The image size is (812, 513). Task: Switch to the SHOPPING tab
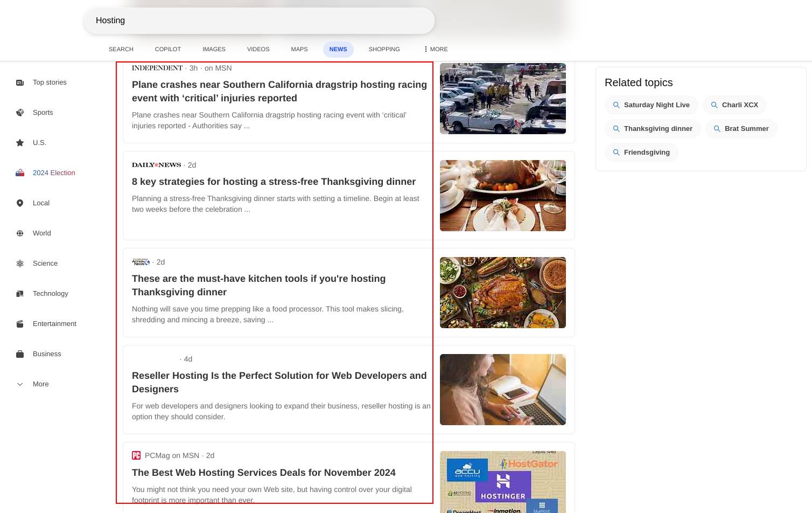click(x=384, y=49)
